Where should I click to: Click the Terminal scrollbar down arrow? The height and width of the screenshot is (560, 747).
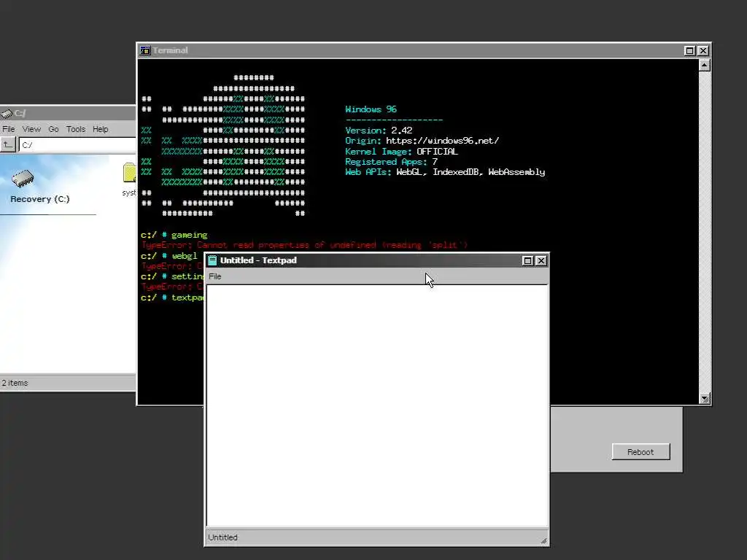pyautogui.click(x=705, y=399)
